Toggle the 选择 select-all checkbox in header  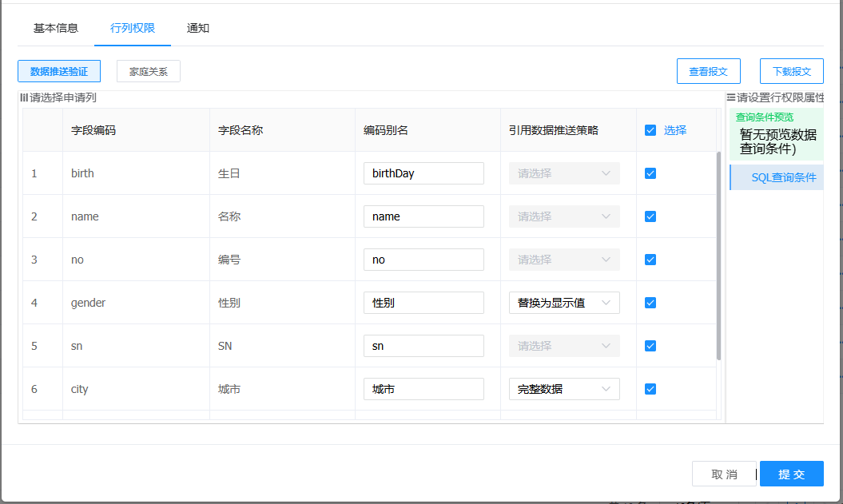tap(650, 130)
